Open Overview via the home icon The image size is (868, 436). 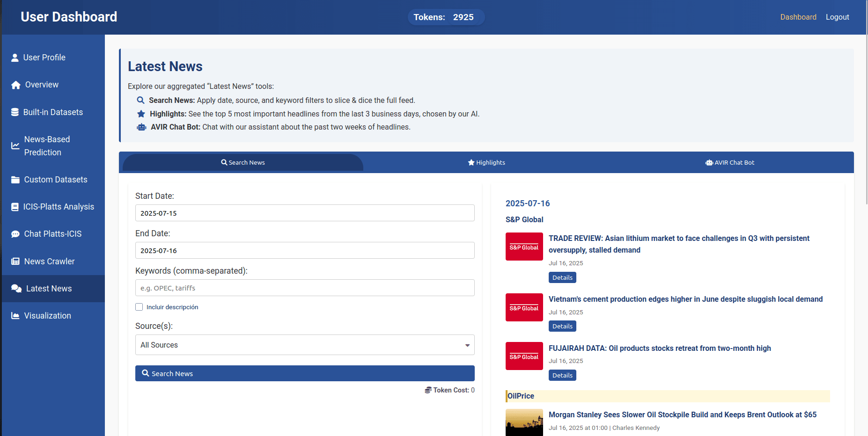[16, 85]
